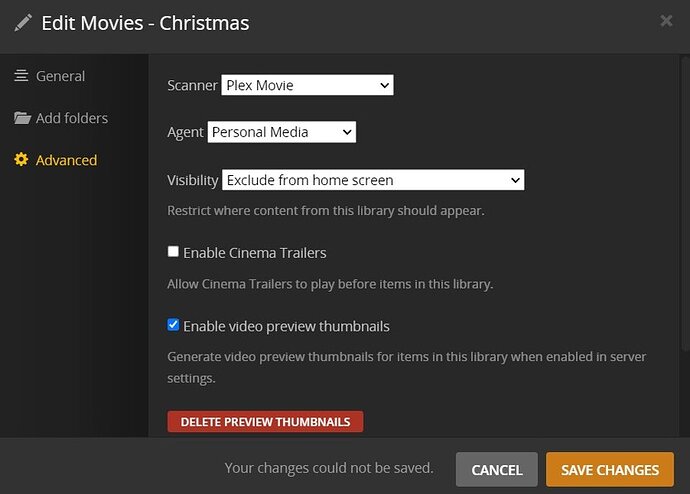Image resolution: width=690 pixels, height=494 pixels.
Task: Open the Scanner dropdown
Action: pyautogui.click(x=307, y=85)
